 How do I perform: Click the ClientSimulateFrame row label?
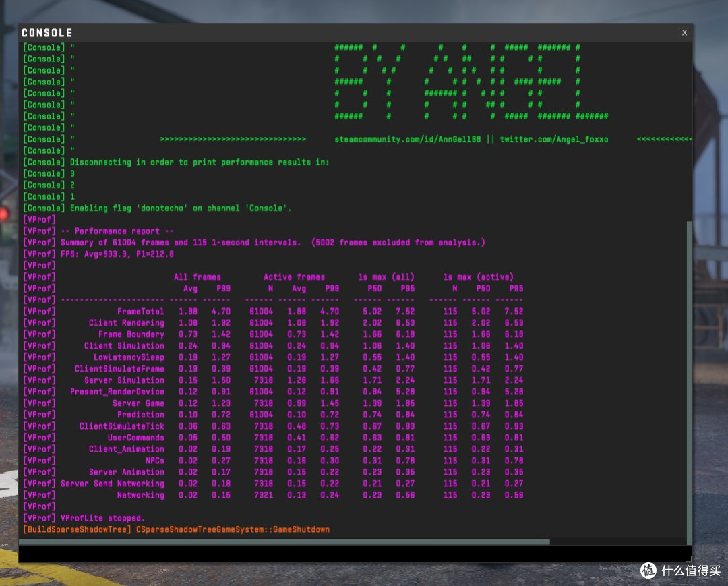click(119, 369)
